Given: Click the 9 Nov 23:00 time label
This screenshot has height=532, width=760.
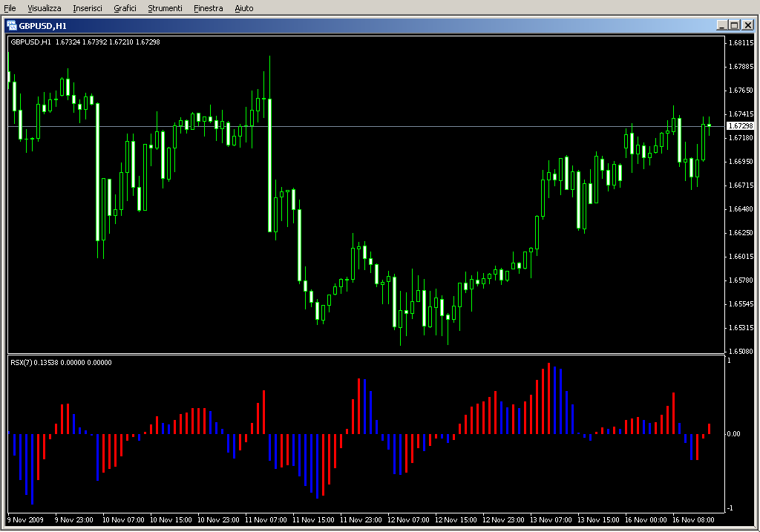Looking at the screenshot, I should tap(74, 520).
